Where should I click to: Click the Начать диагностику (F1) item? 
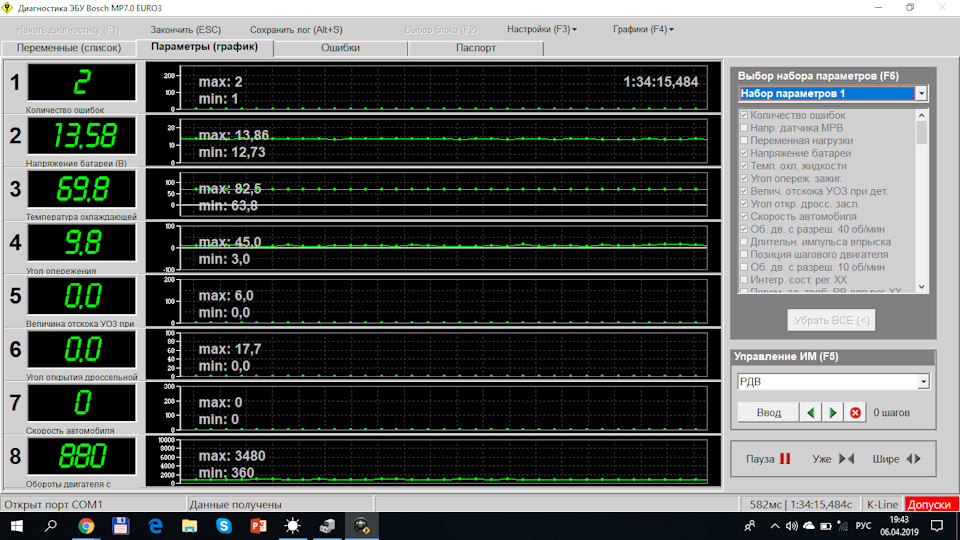68,29
